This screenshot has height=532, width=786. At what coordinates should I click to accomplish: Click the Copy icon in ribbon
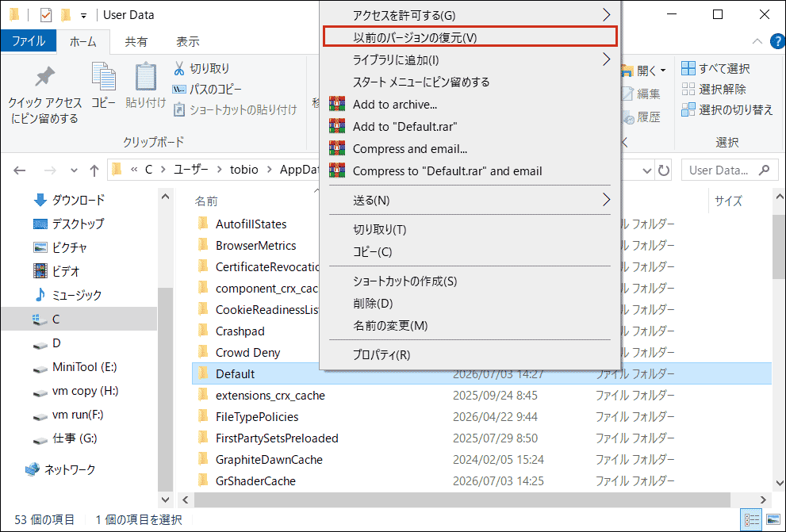coord(104,77)
